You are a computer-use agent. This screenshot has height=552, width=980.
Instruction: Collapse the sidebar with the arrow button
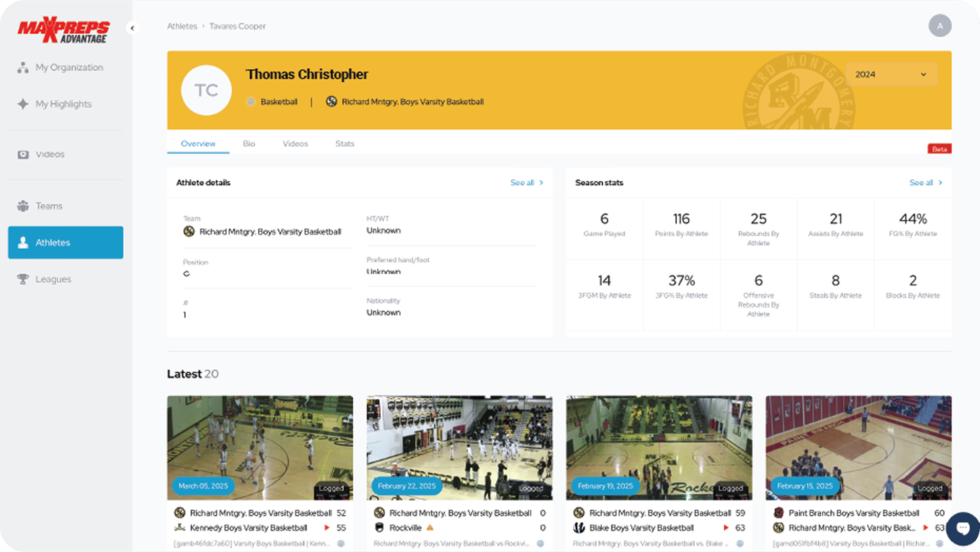click(x=132, y=28)
